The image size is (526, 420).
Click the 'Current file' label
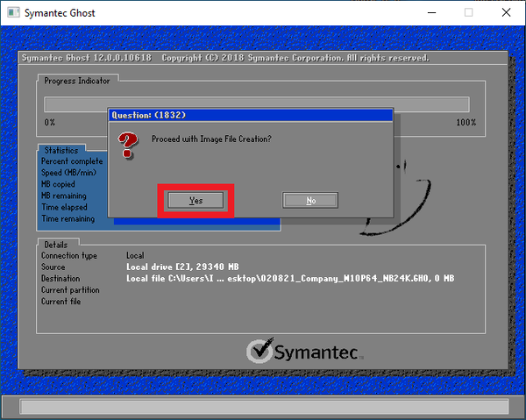(61, 302)
